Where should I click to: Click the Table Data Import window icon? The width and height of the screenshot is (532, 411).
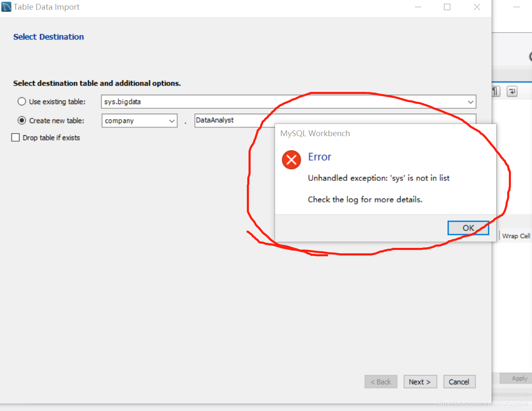tap(6, 7)
